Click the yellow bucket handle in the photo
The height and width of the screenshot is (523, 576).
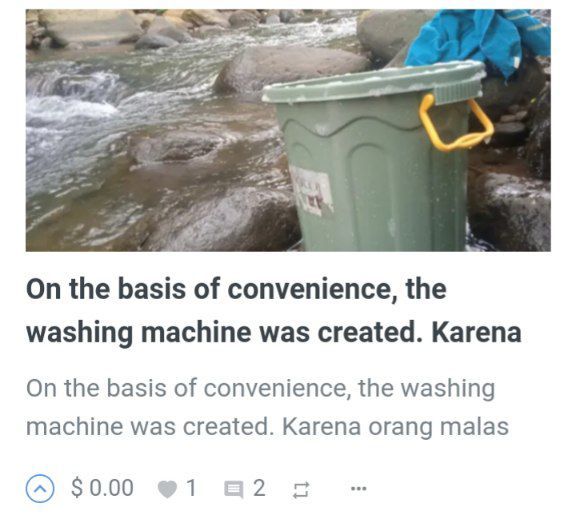point(457,123)
